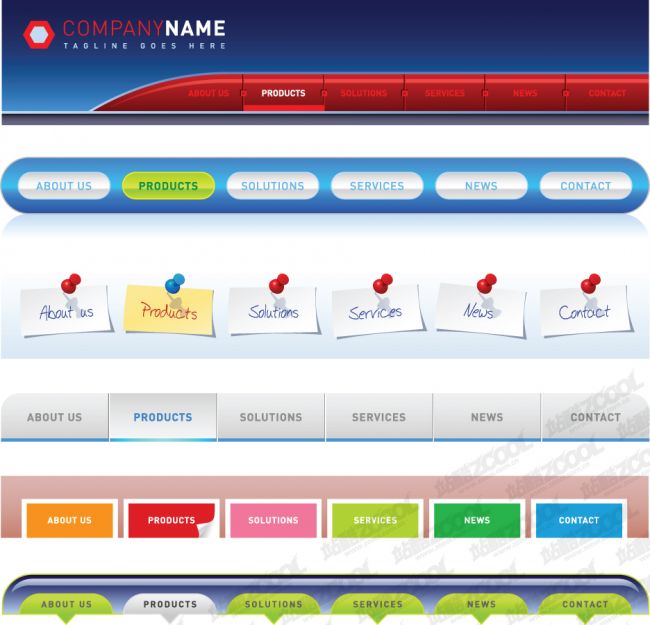Click the red hexagon company logo
The width and height of the screenshot is (650, 625).
[39, 35]
